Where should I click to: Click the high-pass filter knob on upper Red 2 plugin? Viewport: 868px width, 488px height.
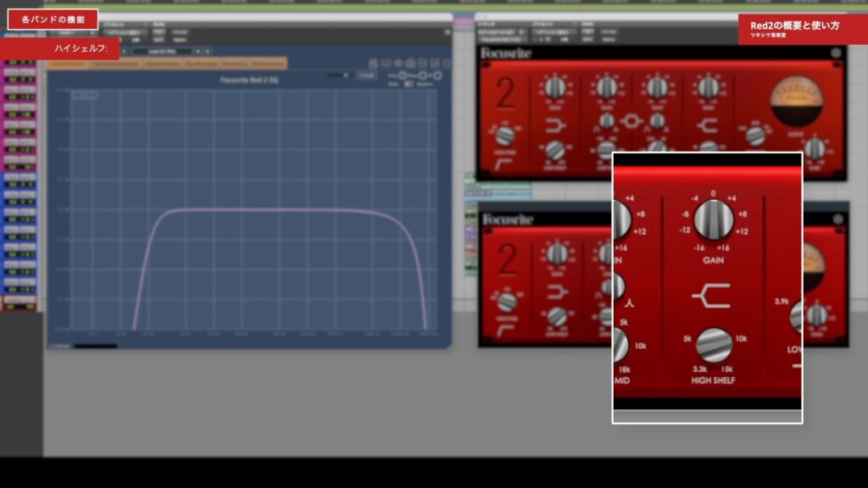click(x=504, y=135)
